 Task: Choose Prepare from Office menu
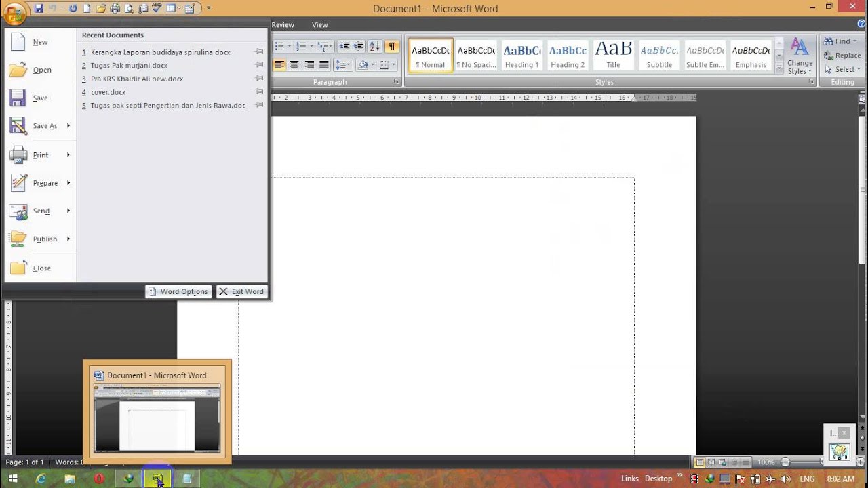coord(41,183)
